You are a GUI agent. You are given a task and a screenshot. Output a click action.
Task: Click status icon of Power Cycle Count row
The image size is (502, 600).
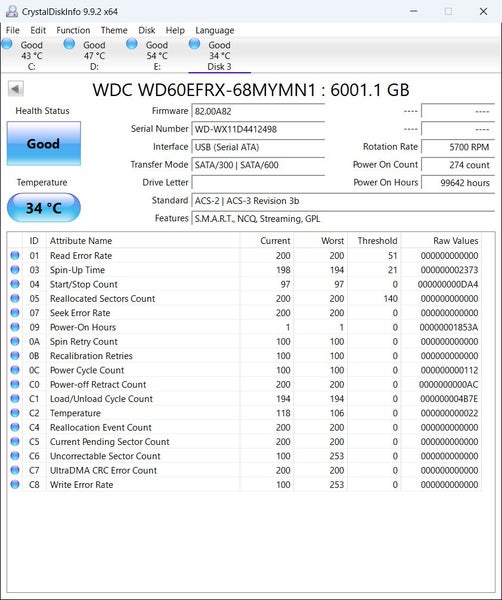point(15,370)
